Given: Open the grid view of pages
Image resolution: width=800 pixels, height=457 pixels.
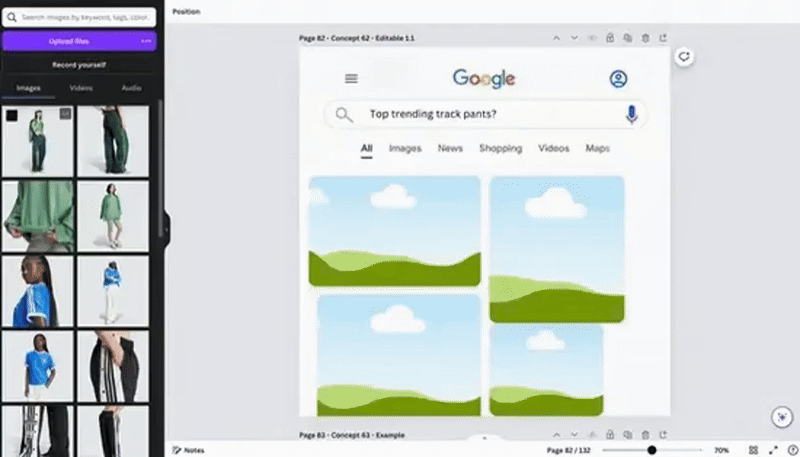Looking at the screenshot, I should tap(753, 450).
